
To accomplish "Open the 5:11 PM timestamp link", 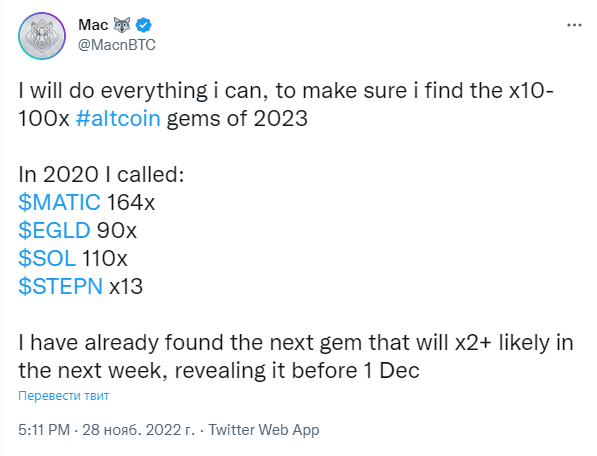I will point(44,430).
